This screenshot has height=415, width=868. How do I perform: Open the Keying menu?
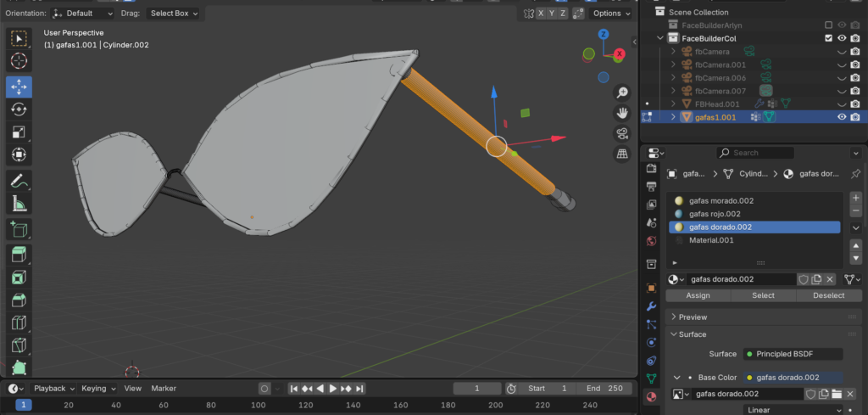point(97,388)
